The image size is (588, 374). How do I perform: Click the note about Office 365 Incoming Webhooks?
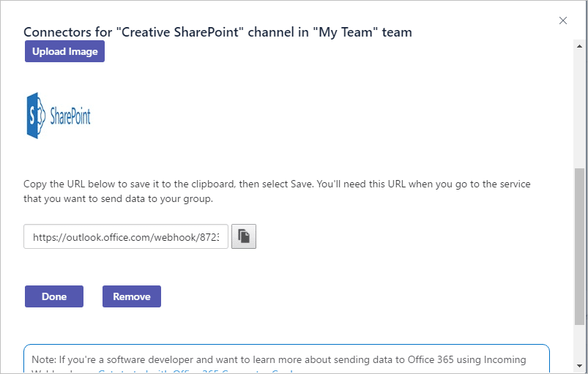286,359
